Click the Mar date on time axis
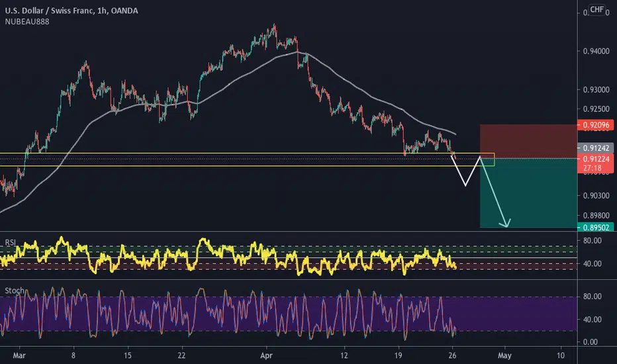The width and height of the screenshot is (617, 364). pyautogui.click(x=19, y=356)
